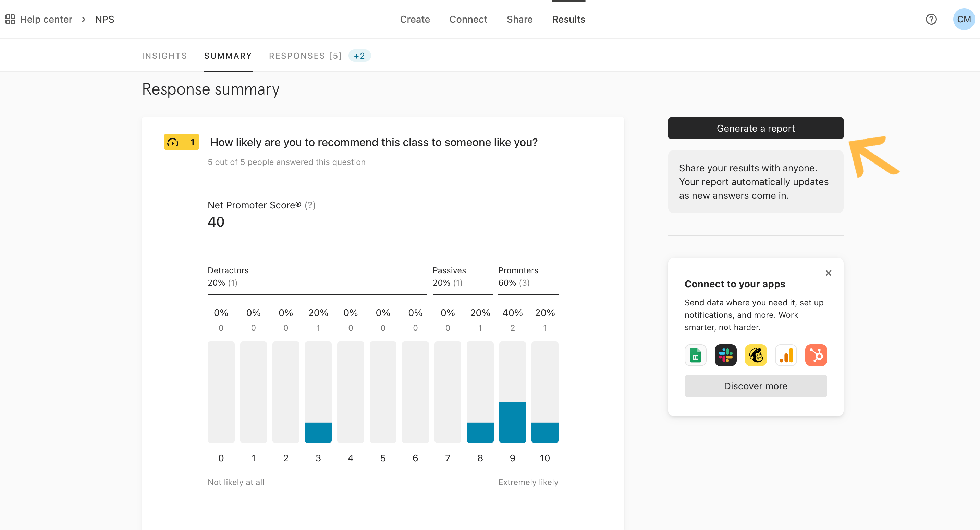Viewport: 980px width, 530px height.
Task: Open the Responses [5] sub-tab
Action: coord(305,56)
